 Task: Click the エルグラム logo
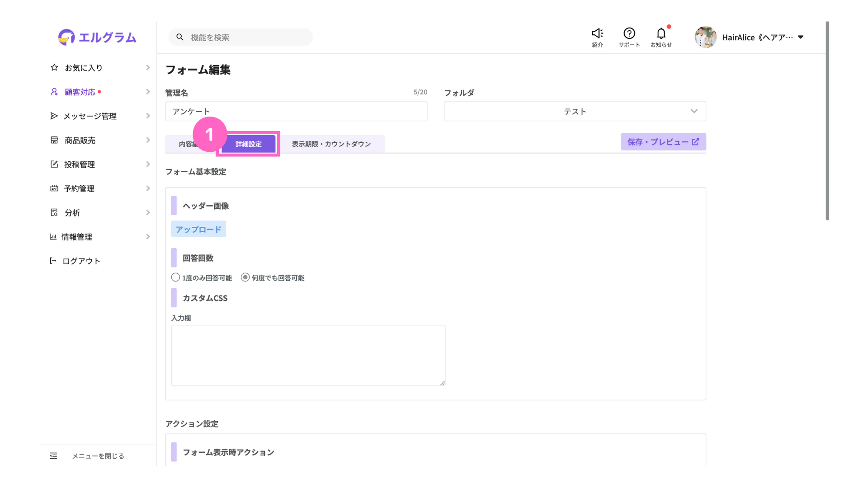click(x=97, y=37)
